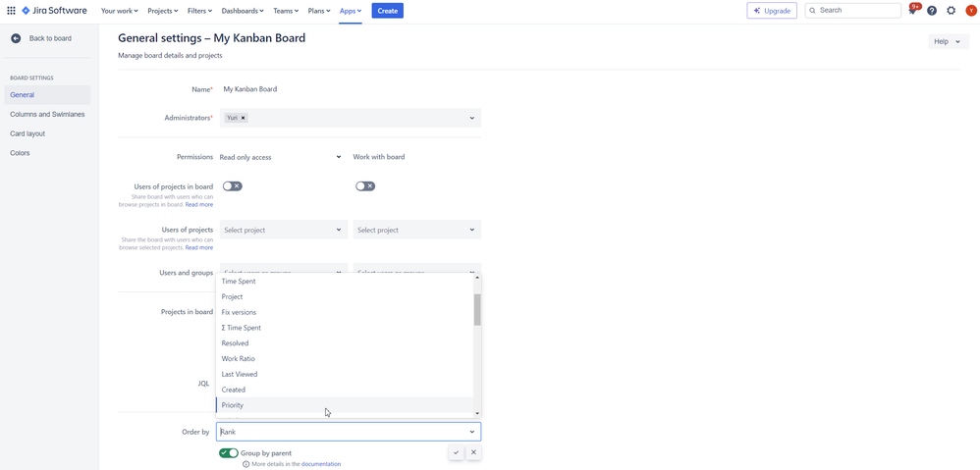
Task: Open Columns and Swimlanes settings
Action: point(47,114)
